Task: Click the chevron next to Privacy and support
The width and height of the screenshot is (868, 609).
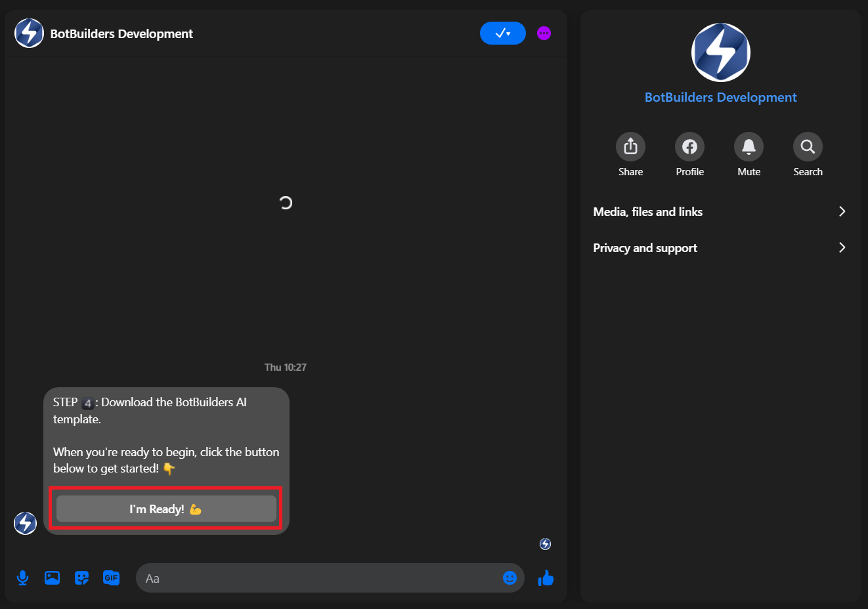Action: pos(842,247)
